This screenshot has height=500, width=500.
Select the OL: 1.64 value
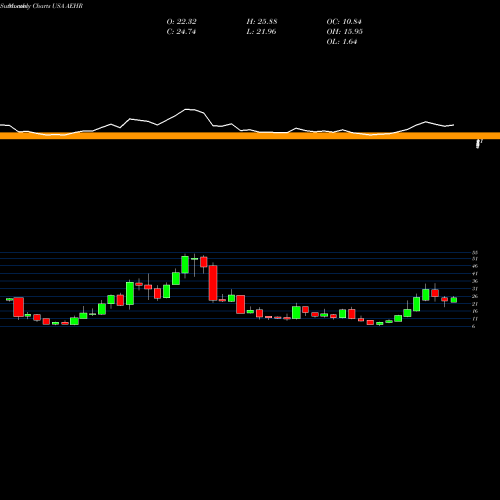point(342,42)
